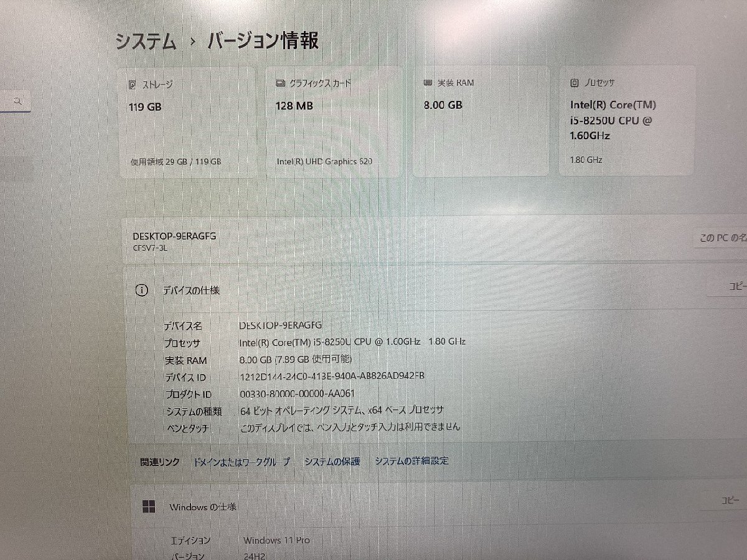Rename PC with このPCの名前 button
Screen dimensions: 747x560
(721, 238)
